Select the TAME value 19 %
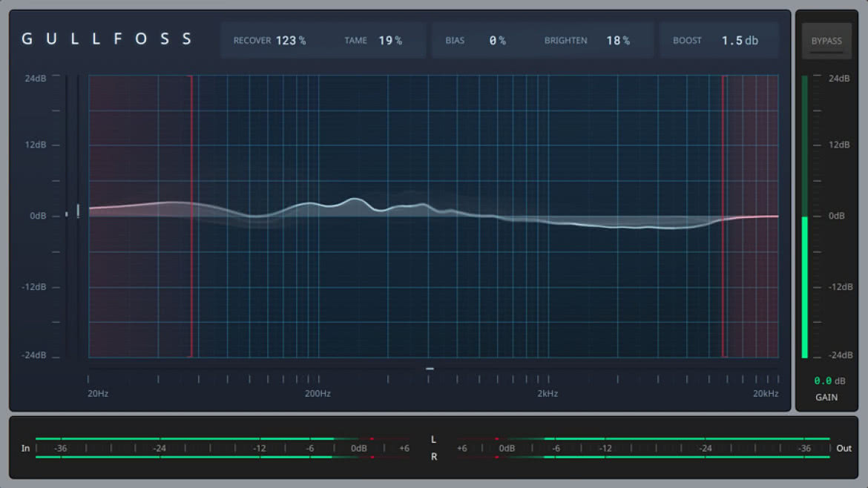Viewport: 868px width, 488px height. pyautogui.click(x=390, y=40)
